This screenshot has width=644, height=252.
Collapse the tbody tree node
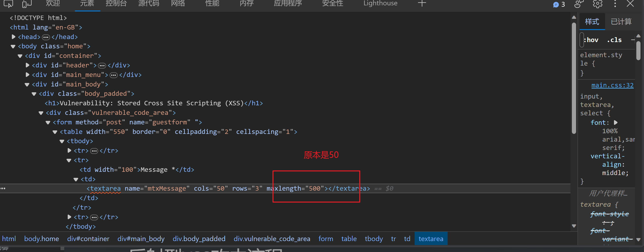pos(62,141)
